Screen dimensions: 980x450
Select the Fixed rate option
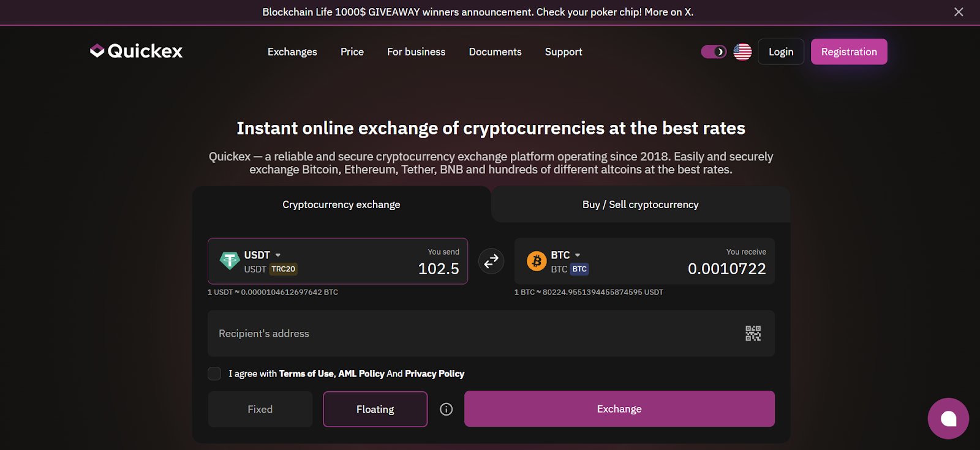click(260, 409)
